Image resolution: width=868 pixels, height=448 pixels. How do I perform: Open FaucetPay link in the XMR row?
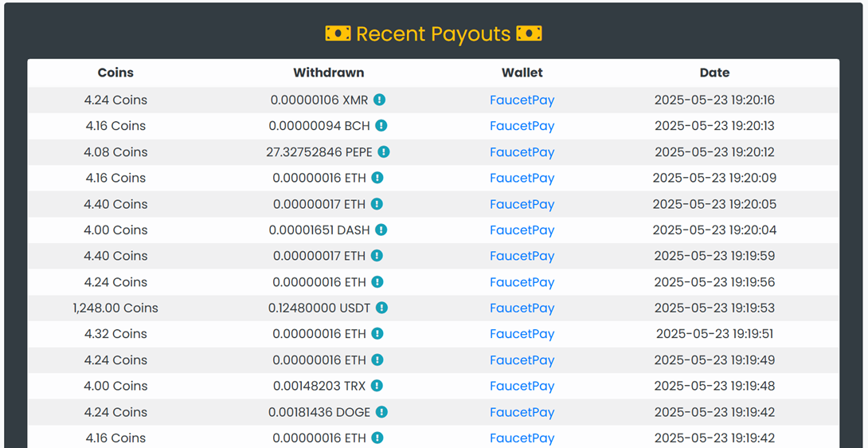tap(522, 100)
